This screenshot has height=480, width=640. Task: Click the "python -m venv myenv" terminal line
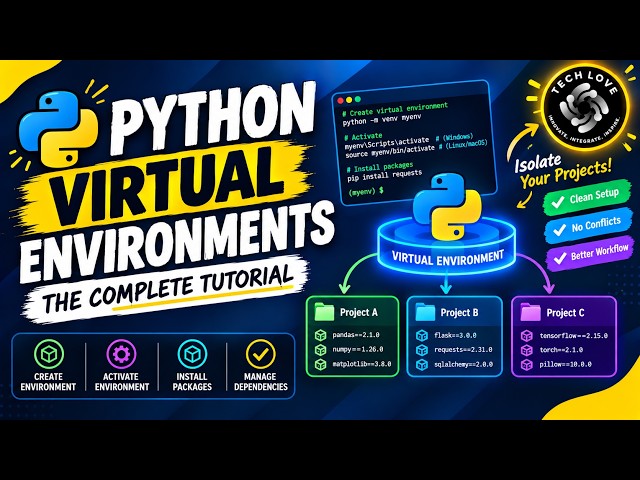pos(382,119)
